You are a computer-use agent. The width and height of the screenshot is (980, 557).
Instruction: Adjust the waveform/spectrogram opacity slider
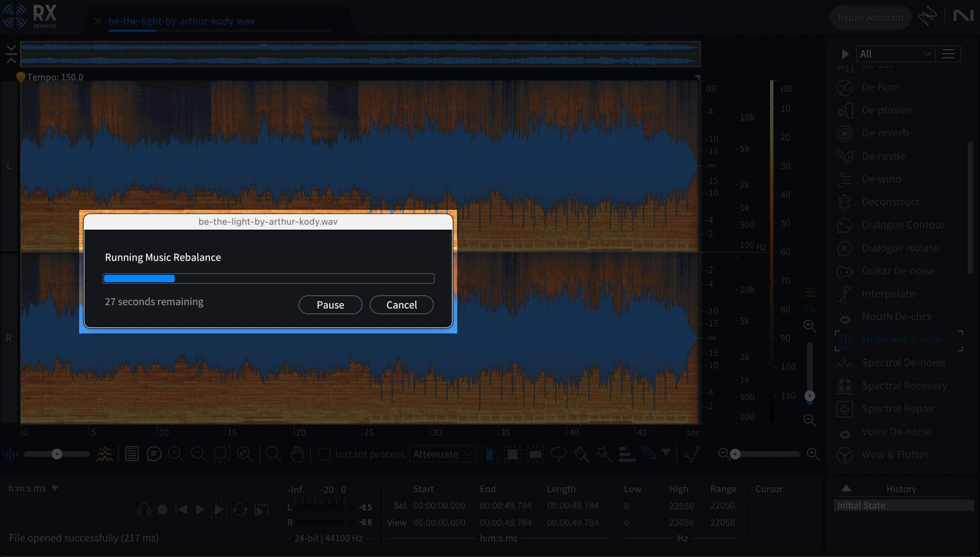pyautogui.click(x=57, y=454)
